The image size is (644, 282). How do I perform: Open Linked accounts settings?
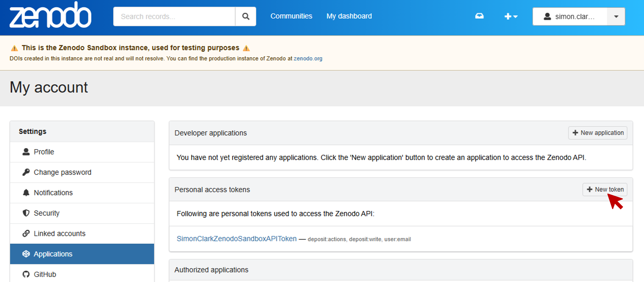[x=82, y=233]
